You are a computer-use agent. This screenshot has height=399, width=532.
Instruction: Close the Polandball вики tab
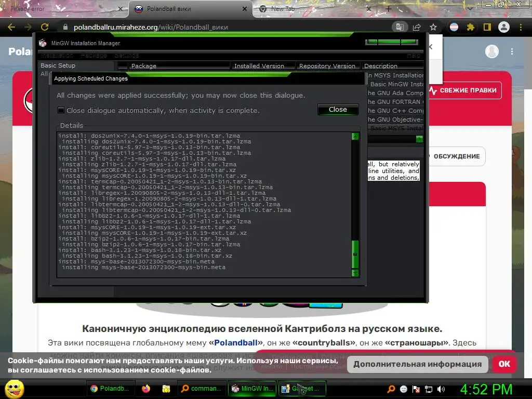(245, 9)
